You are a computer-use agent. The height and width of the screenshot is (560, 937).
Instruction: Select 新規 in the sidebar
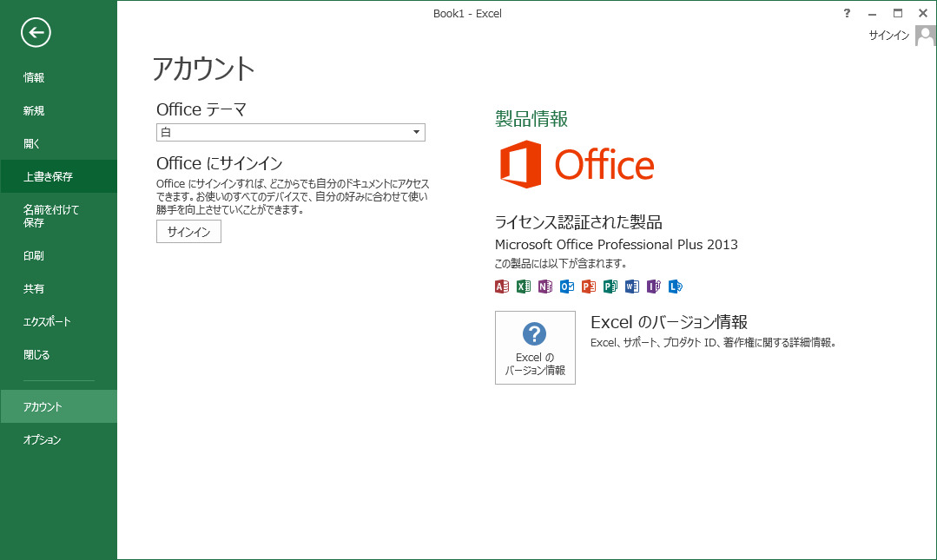[34, 110]
